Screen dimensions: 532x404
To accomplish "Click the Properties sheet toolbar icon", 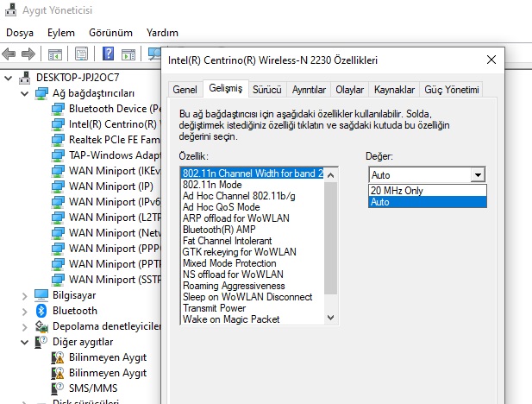I will (81, 54).
